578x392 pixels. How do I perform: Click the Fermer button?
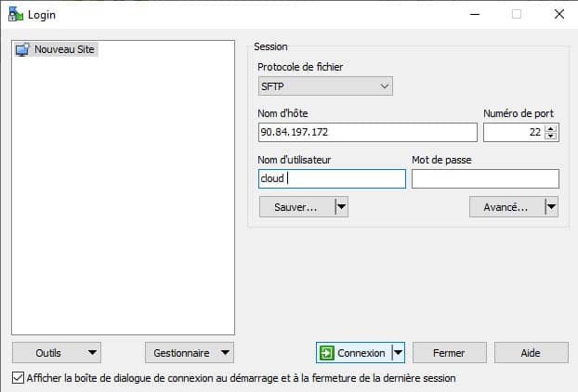tap(450, 353)
